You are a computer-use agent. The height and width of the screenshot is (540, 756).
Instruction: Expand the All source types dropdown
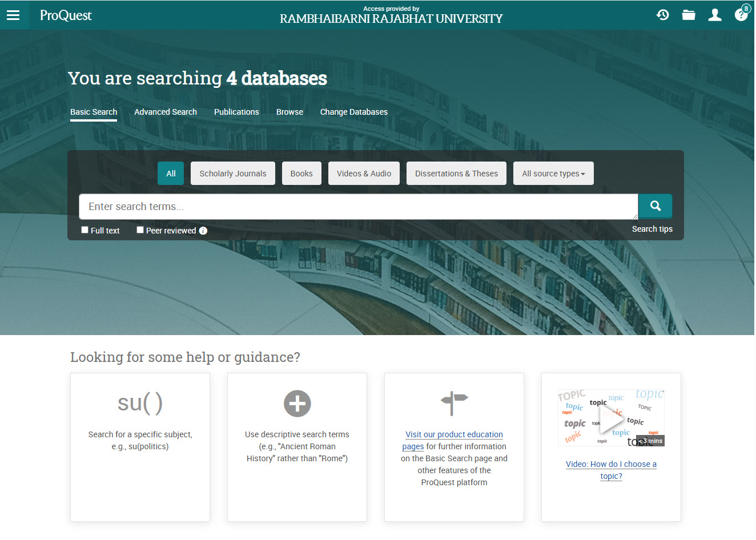553,174
